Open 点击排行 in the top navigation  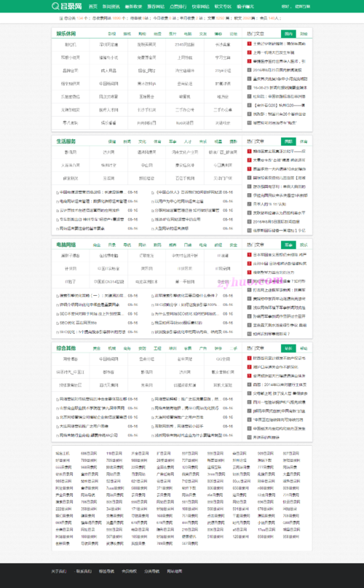[x=178, y=7]
